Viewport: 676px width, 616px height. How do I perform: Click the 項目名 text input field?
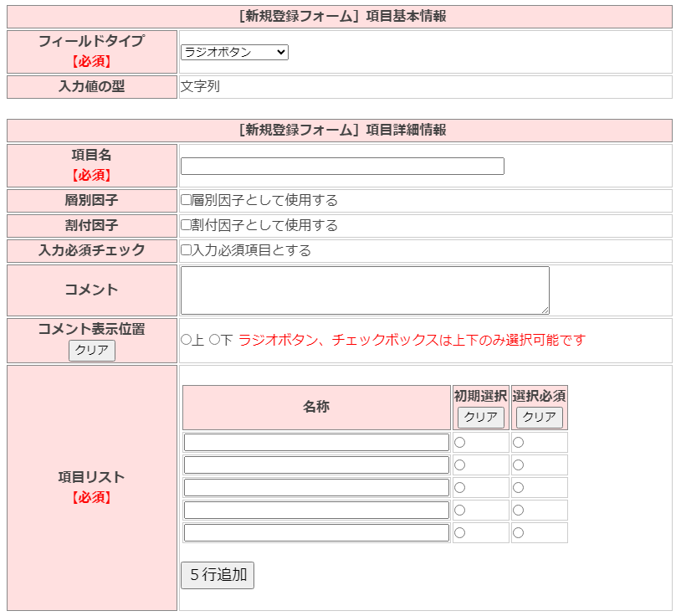pyautogui.click(x=342, y=167)
